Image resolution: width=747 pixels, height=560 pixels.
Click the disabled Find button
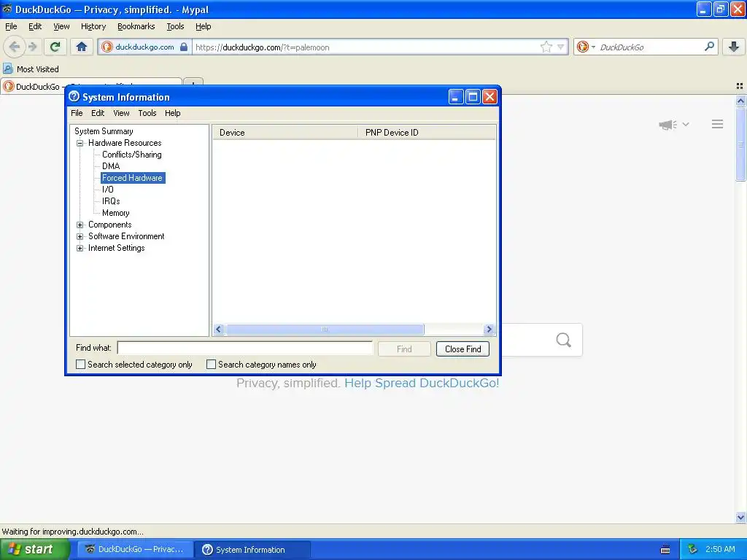click(404, 349)
